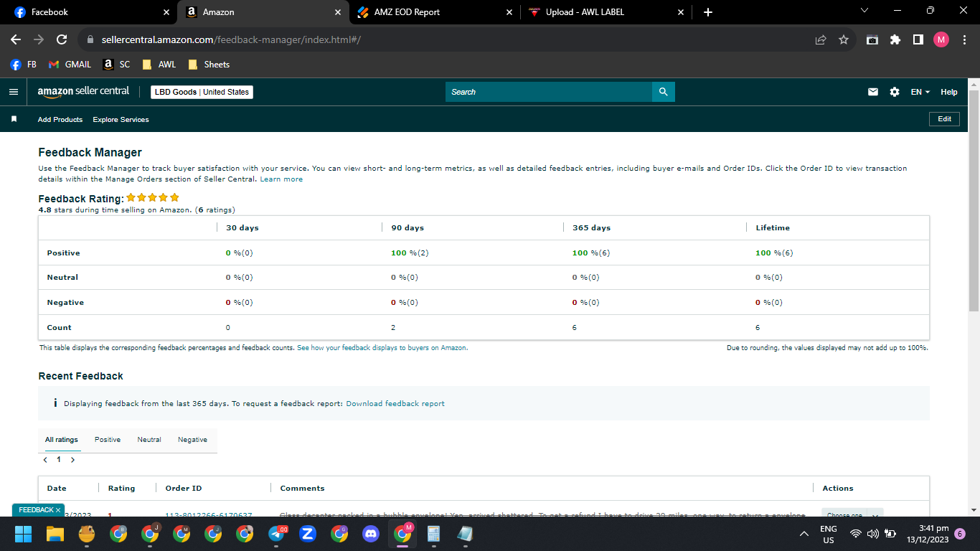Close the AMZ EOD Report tab
Screen dimensions: 980x551
509,12
